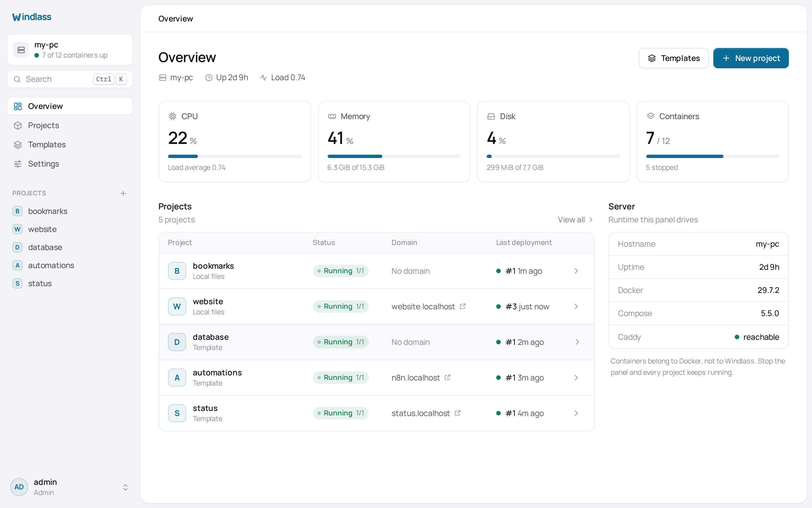Open Settings in the sidebar

[x=70, y=164]
